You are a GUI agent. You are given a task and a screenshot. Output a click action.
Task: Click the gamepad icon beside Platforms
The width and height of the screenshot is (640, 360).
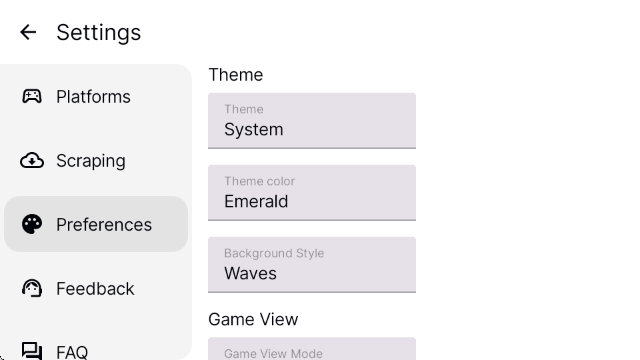click(32, 97)
